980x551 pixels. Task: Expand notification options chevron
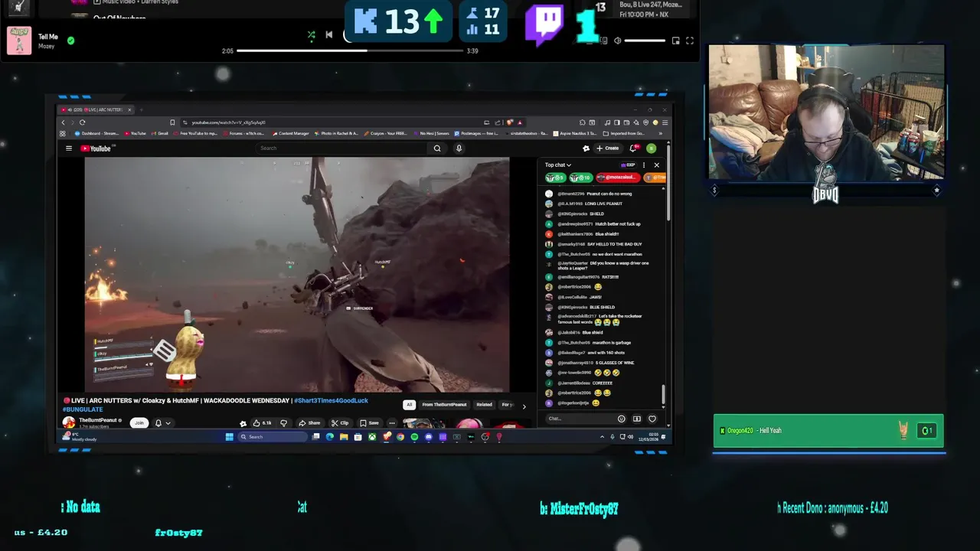tap(168, 423)
